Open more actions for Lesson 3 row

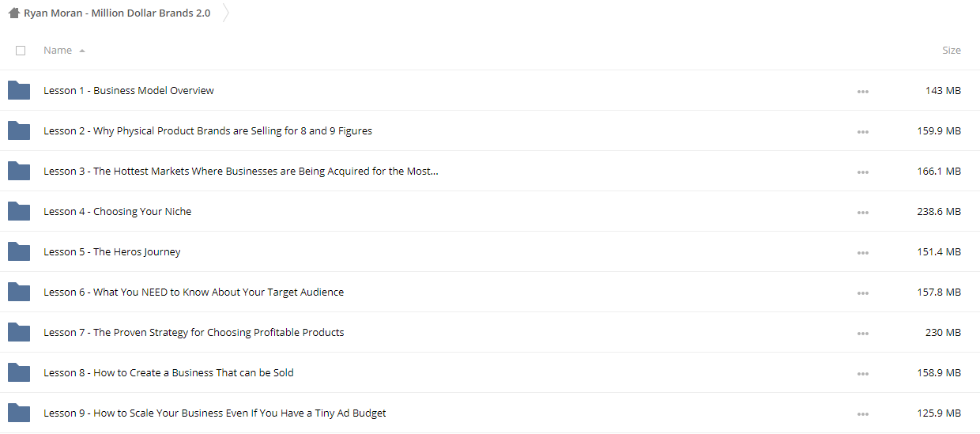862,172
